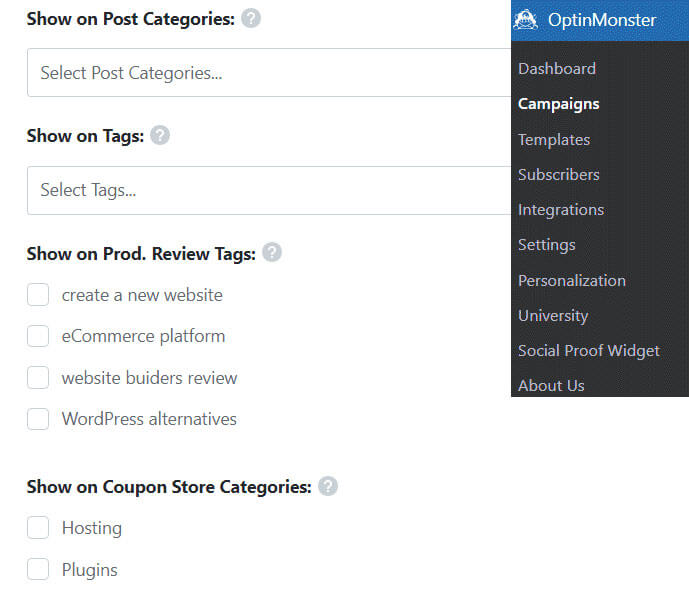Viewport: 689px width, 593px height.
Task: Click the 'WordPress alternatives' label text
Action: (x=149, y=419)
